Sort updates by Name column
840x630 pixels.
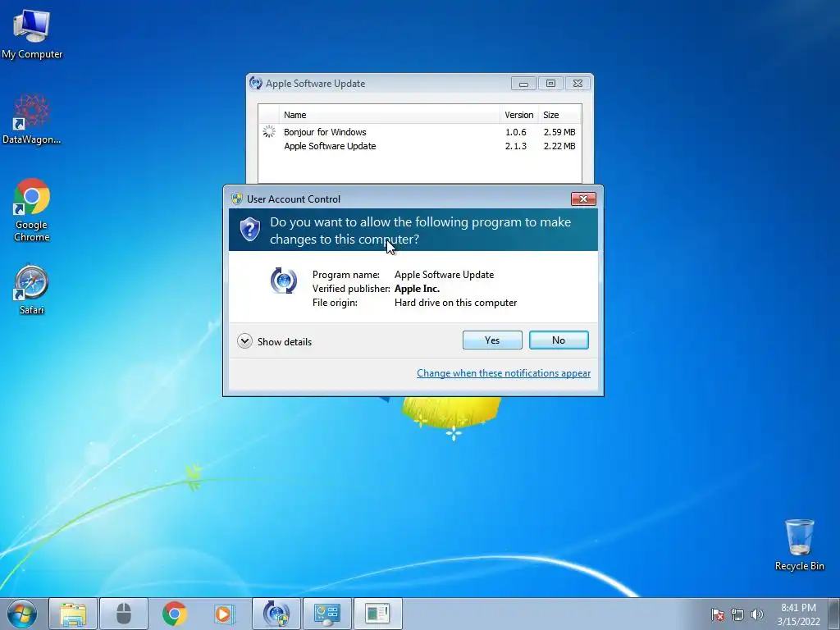(x=389, y=115)
